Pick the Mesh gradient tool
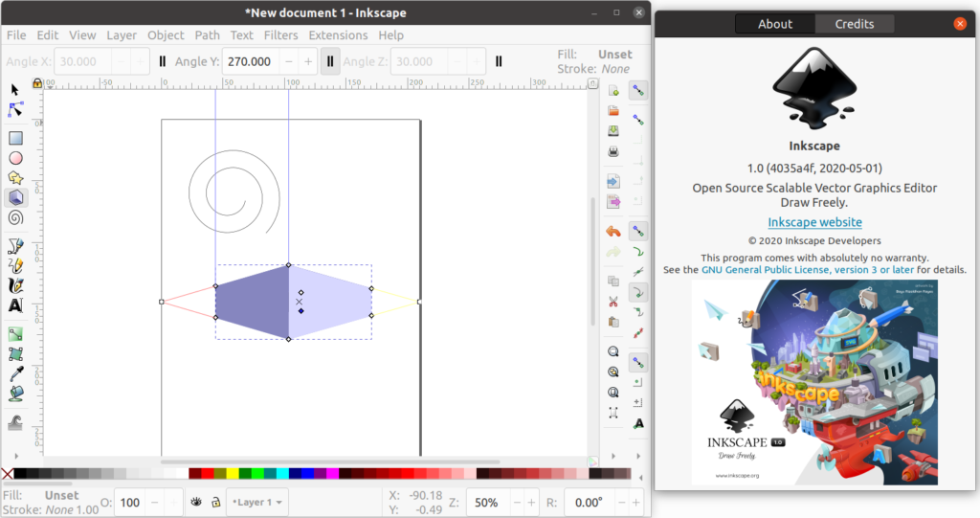 tap(15, 354)
